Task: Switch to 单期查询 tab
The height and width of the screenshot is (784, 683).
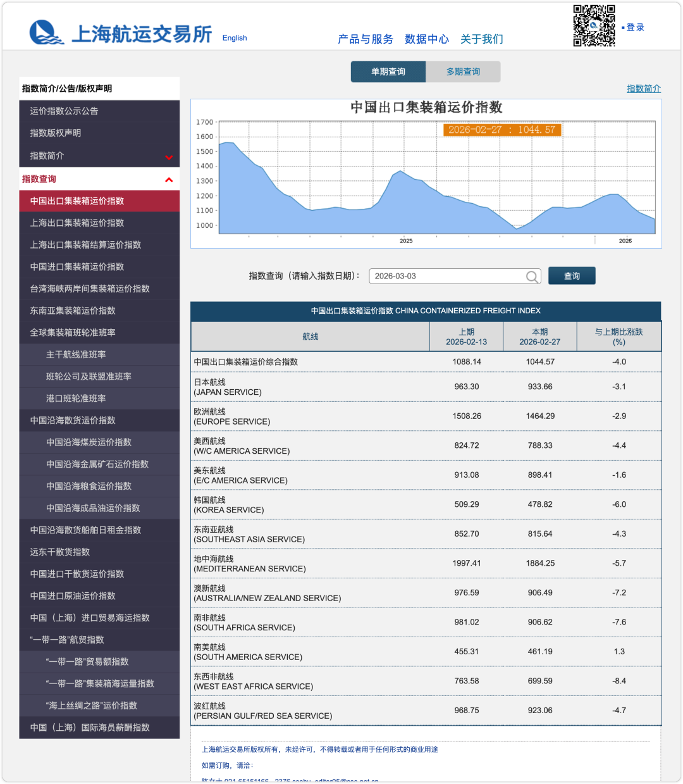Action: (x=388, y=72)
